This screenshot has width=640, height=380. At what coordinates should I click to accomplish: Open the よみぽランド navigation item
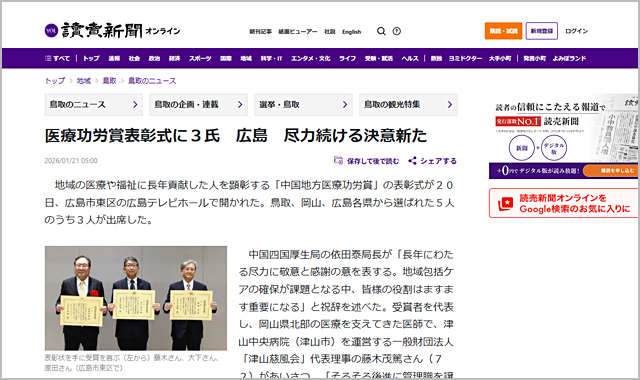569,58
